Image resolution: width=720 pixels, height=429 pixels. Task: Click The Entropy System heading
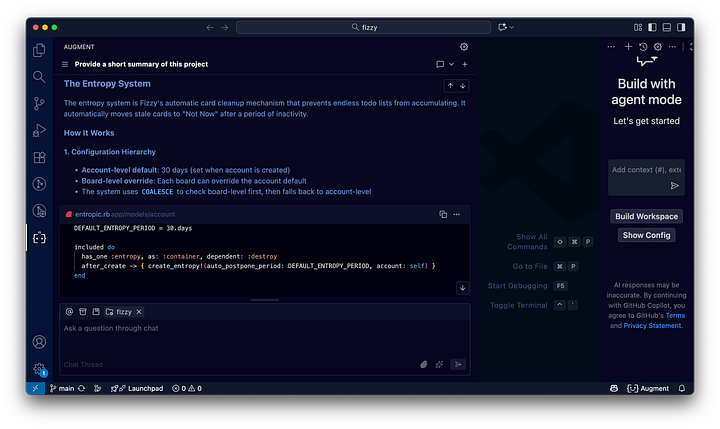[107, 84]
